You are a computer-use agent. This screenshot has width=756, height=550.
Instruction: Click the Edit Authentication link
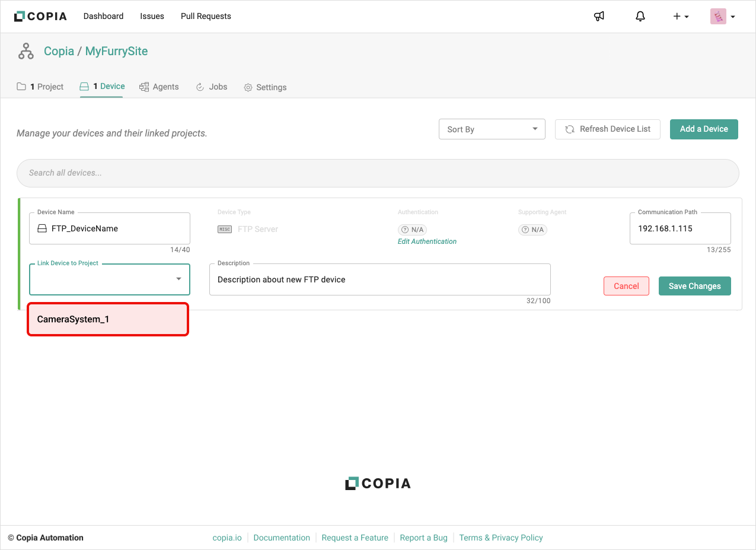(x=427, y=241)
